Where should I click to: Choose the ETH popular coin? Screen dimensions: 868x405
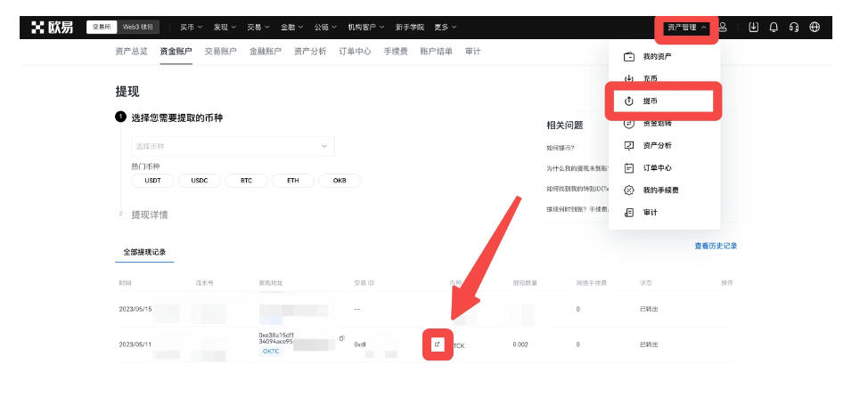(293, 181)
